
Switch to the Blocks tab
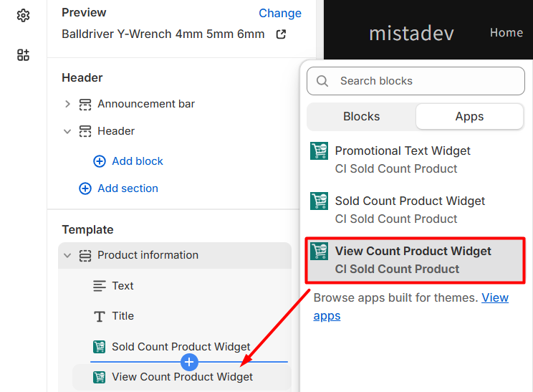tap(361, 116)
